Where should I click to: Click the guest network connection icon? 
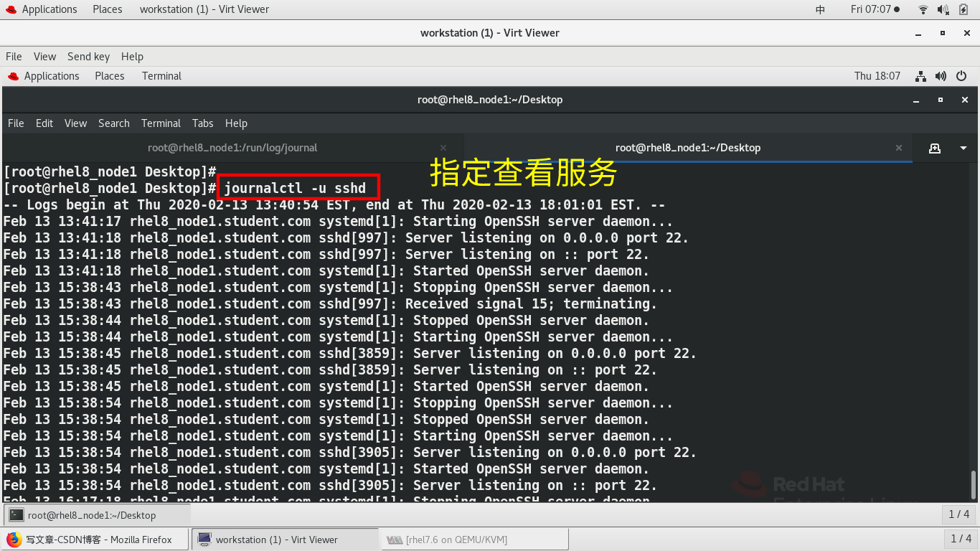pos(921,76)
